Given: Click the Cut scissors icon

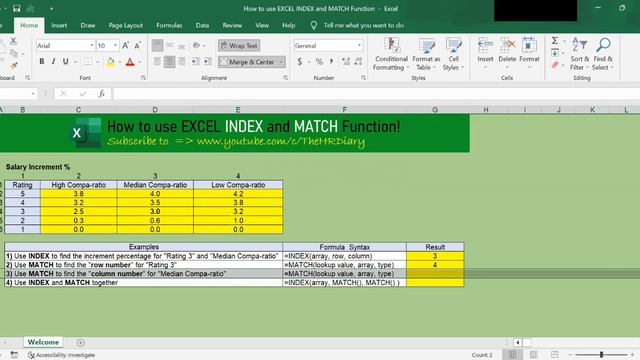Looking at the screenshot, I should [x=13, y=41].
